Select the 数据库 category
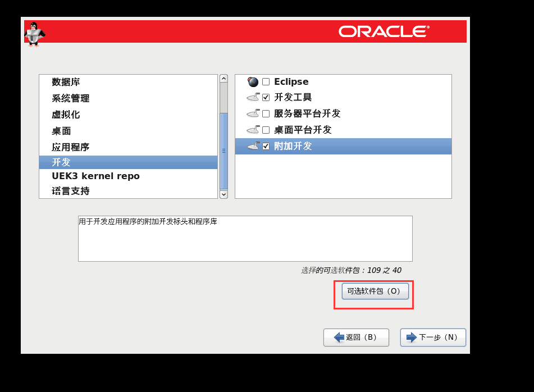534x392 pixels. click(x=66, y=82)
